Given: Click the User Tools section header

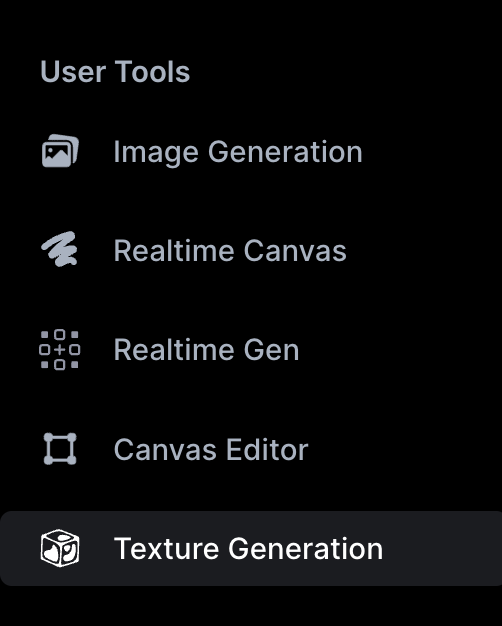Looking at the screenshot, I should tap(115, 72).
